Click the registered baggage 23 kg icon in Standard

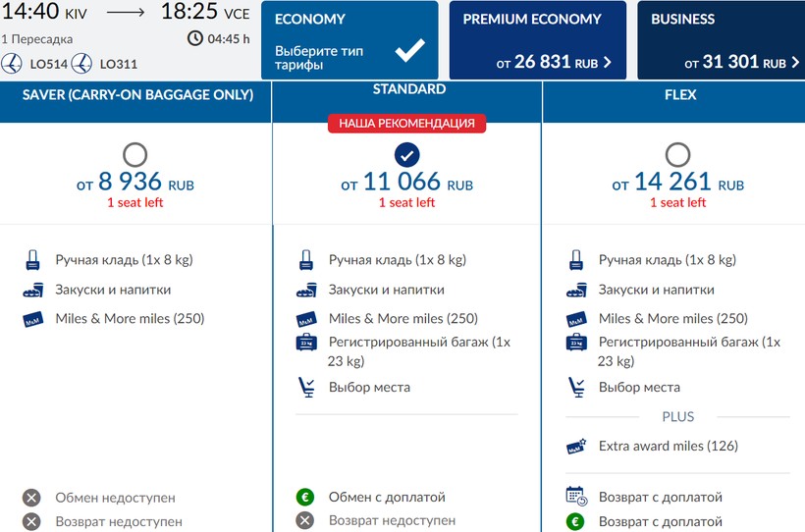(305, 343)
